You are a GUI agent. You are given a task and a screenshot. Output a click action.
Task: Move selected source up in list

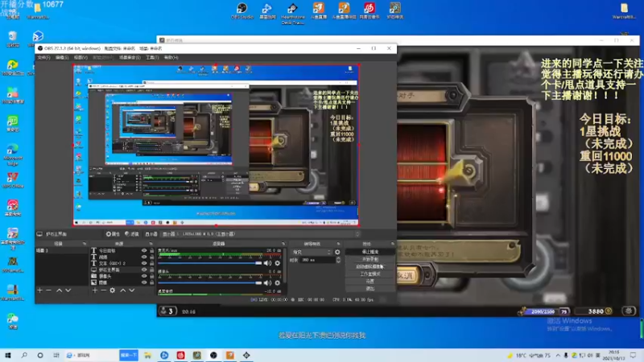(x=123, y=290)
